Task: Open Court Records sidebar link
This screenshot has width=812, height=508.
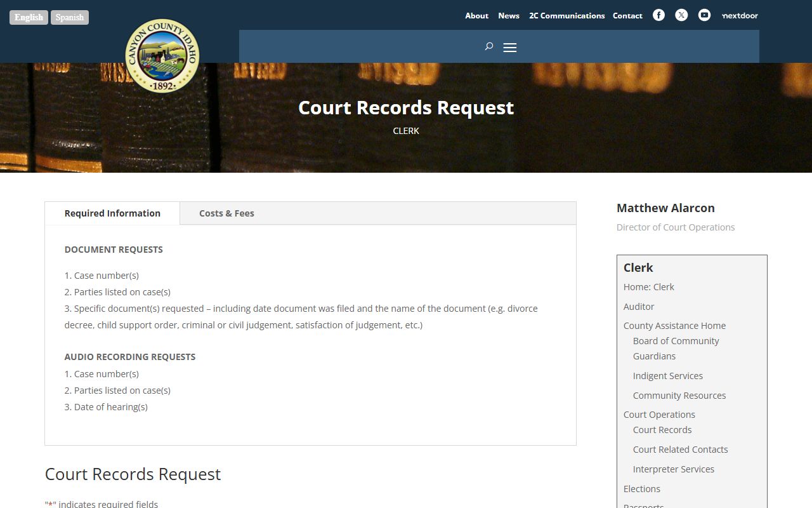Action: (662, 430)
